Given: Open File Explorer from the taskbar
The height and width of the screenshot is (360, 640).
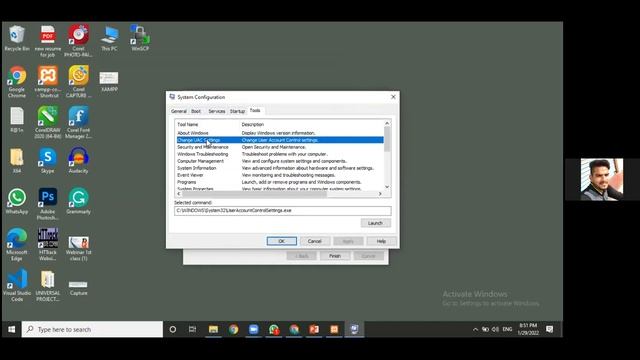Looking at the screenshot, I should pyautogui.click(x=213, y=329).
